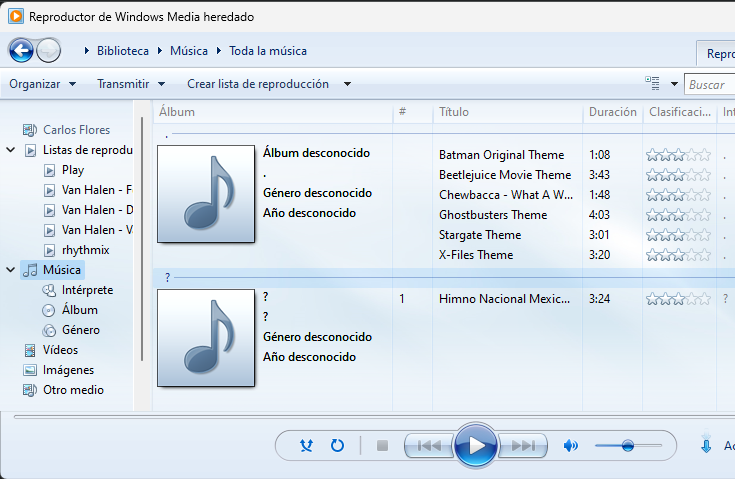Open Vídeos library in sidebar

(60, 350)
